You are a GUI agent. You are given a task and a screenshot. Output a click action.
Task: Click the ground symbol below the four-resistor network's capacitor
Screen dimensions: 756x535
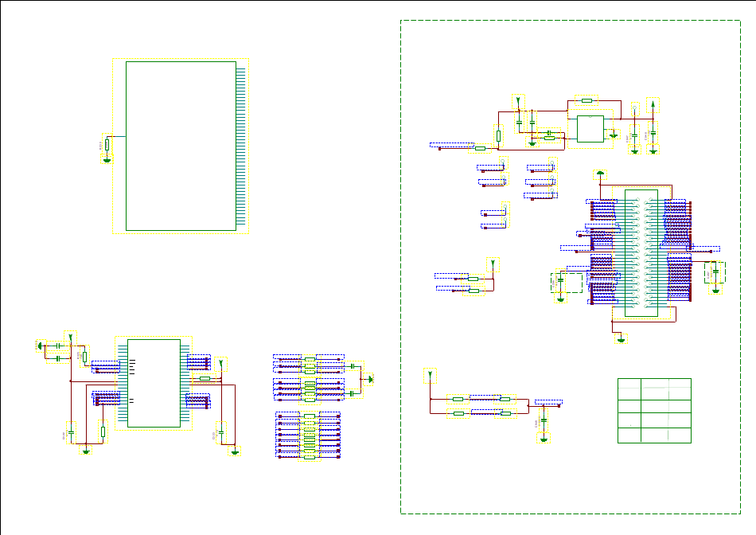[x=544, y=438]
